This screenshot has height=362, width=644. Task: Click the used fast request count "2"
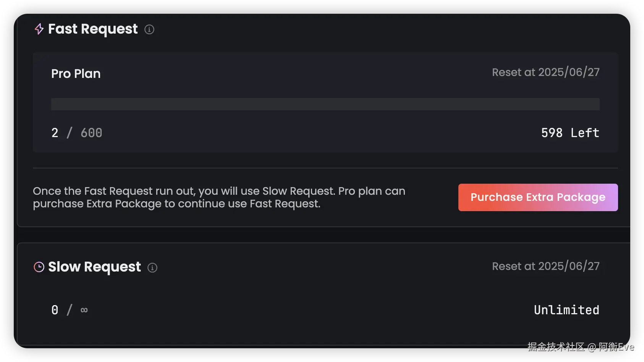(55, 133)
